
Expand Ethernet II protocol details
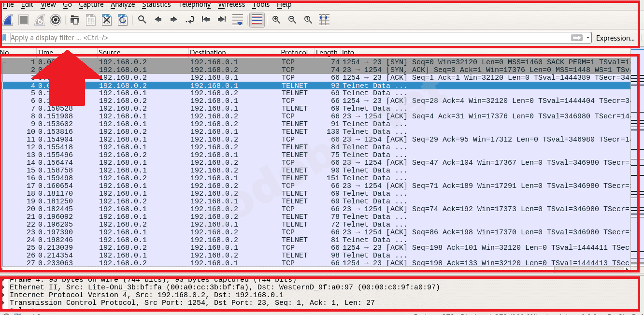(x=4, y=287)
